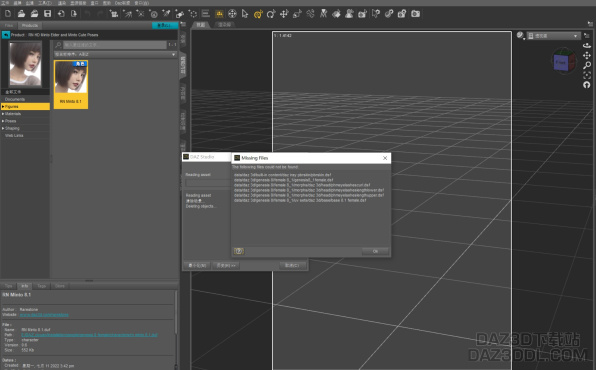Switch to the second viewport tab
This screenshot has width=596, height=370.
coord(224,25)
